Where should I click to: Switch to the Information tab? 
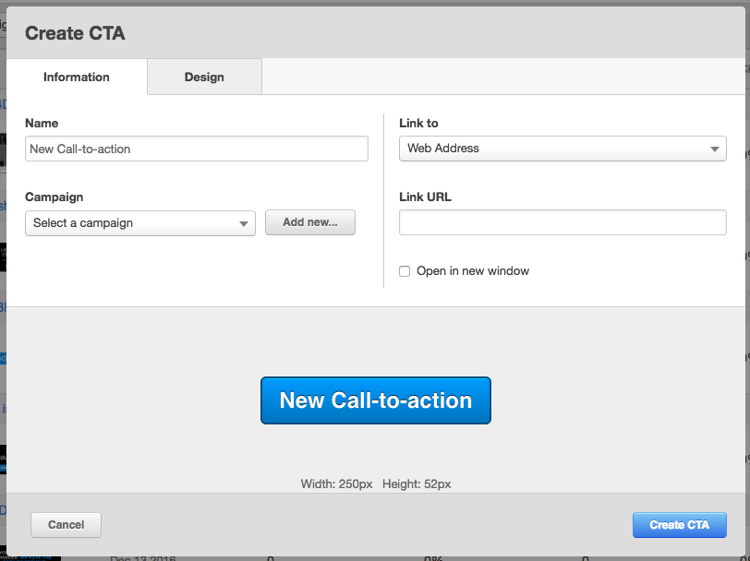click(76, 77)
